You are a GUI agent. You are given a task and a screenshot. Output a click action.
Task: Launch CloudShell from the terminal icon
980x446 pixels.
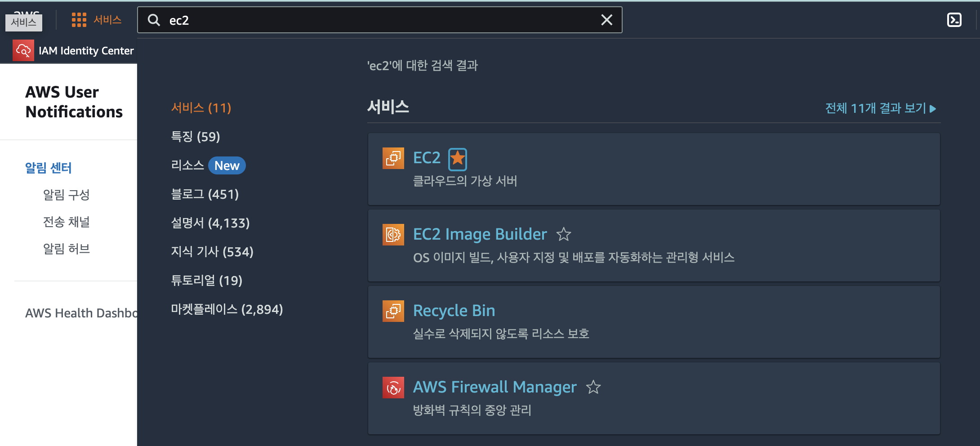[955, 20]
